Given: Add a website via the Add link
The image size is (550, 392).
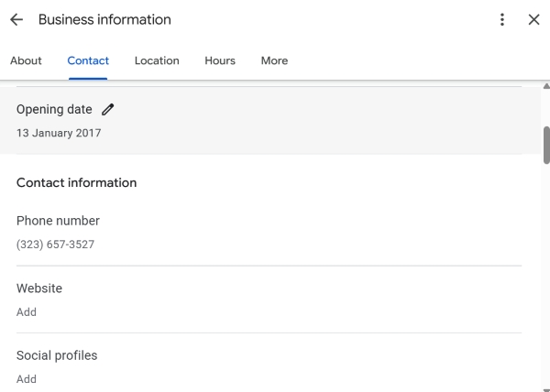Looking at the screenshot, I should (27, 311).
